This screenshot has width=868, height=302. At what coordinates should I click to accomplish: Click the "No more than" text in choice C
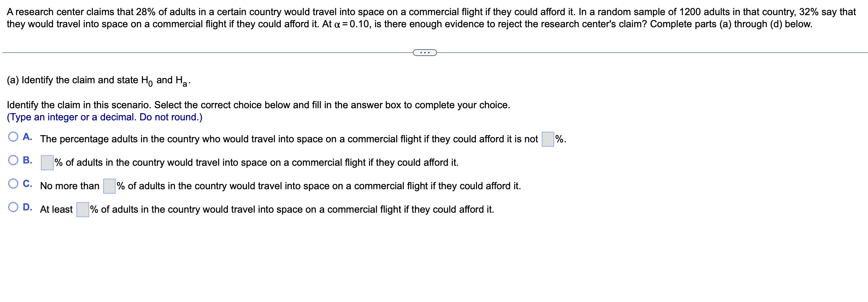70,186
